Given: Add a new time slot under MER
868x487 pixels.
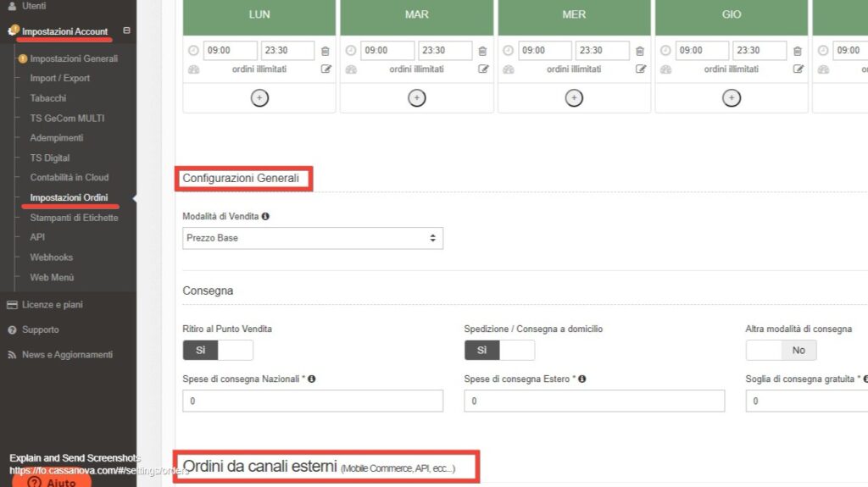Looking at the screenshot, I should [574, 97].
